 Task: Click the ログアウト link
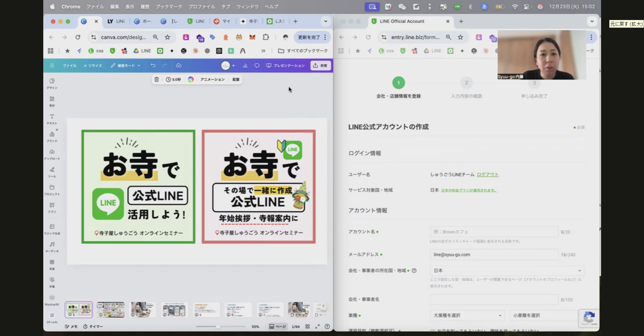(487, 175)
